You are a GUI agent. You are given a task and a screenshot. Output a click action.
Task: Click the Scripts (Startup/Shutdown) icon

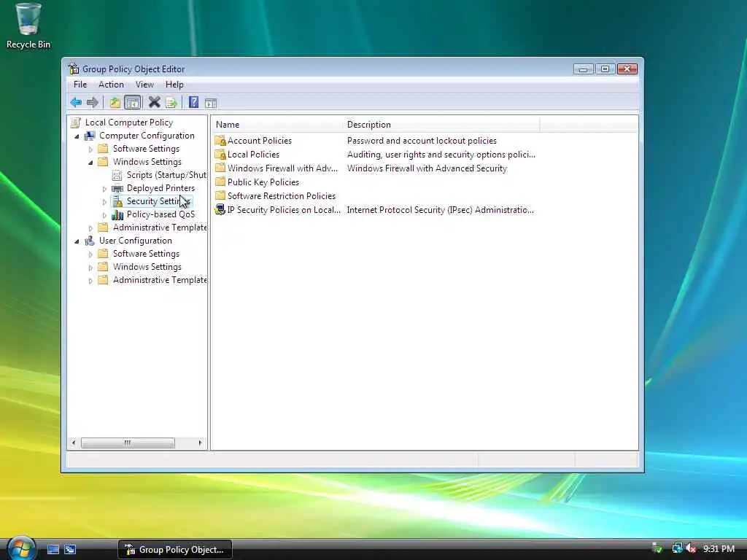pyautogui.click(x=117, y=175)
